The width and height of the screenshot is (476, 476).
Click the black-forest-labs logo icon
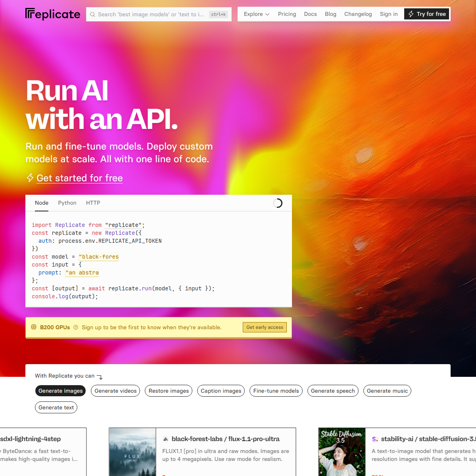point(165,439)
